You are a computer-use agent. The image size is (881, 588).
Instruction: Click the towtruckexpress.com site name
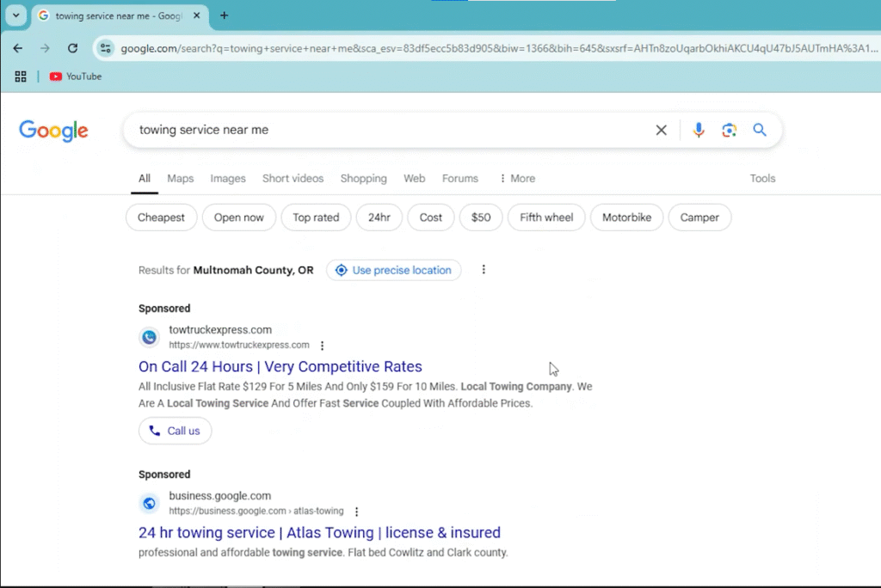click(220, 329)
